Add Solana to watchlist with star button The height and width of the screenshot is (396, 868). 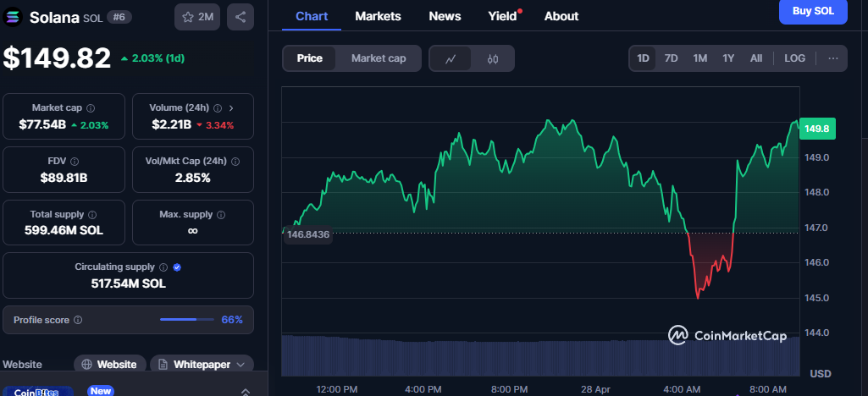pyautogui.click(x=197, y=17)
